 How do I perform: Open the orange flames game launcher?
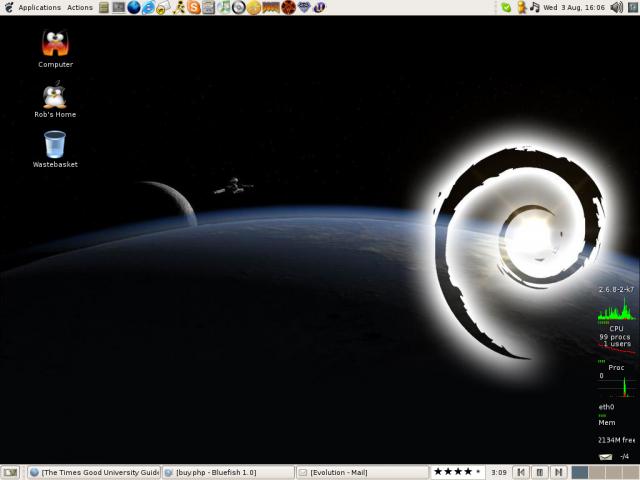[x=271, y=7]
